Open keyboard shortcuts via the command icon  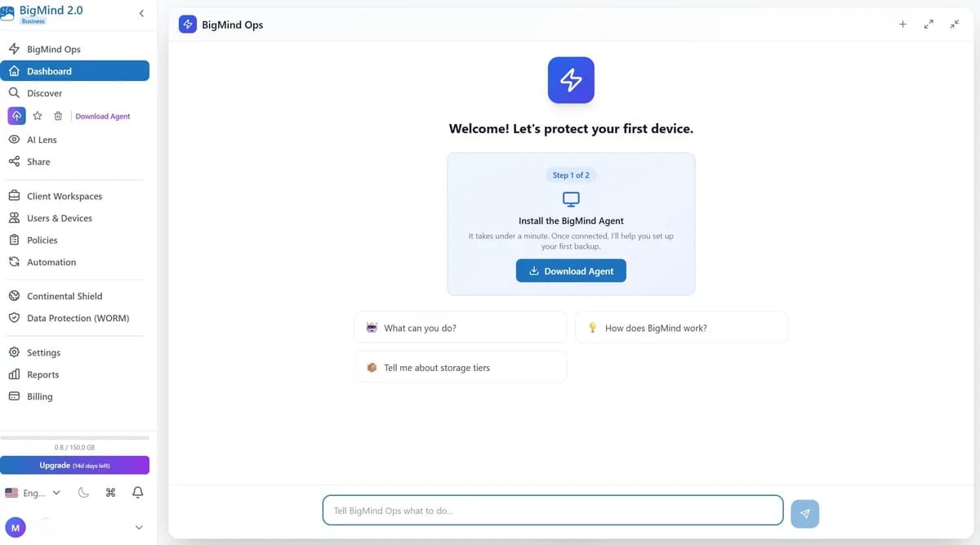[x=110, y=492]
